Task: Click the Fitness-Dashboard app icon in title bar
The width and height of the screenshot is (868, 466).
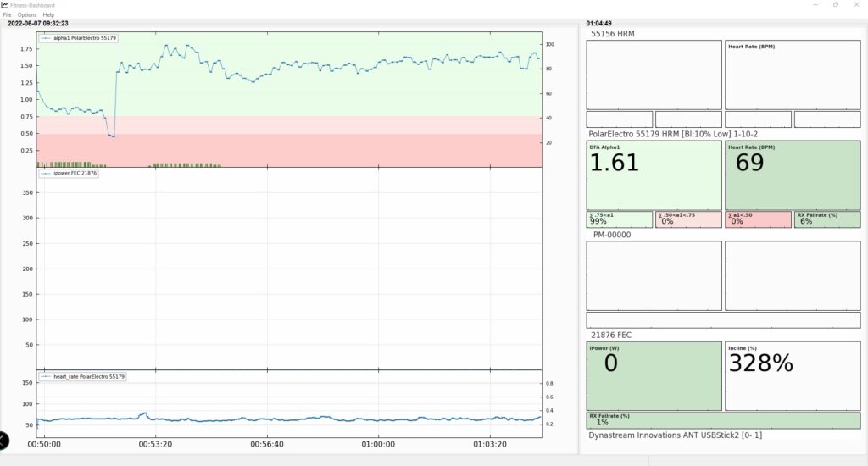Action: pos(5,4)
